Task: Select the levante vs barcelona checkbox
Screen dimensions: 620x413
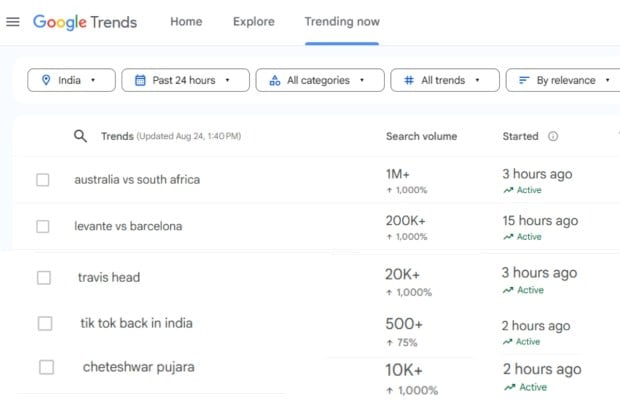Action: pyautogui.click(x=43, y=227)
